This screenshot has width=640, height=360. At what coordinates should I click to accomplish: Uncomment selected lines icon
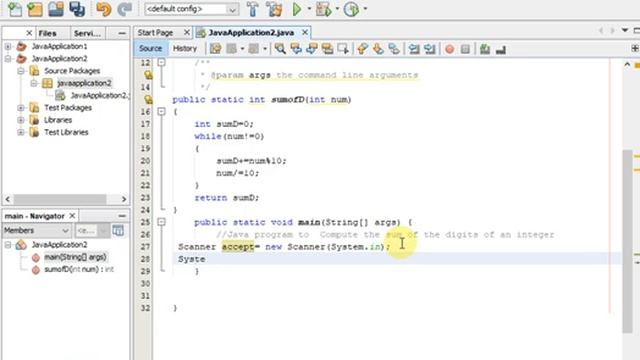click(x=501, y=49)
